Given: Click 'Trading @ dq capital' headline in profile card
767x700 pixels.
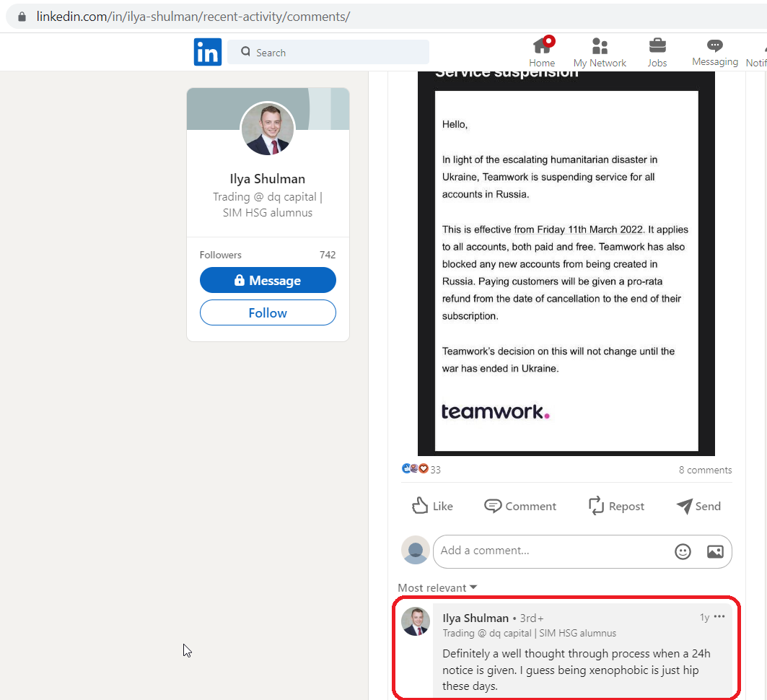Looking at the screenshot, I should (x=268, y=204).
